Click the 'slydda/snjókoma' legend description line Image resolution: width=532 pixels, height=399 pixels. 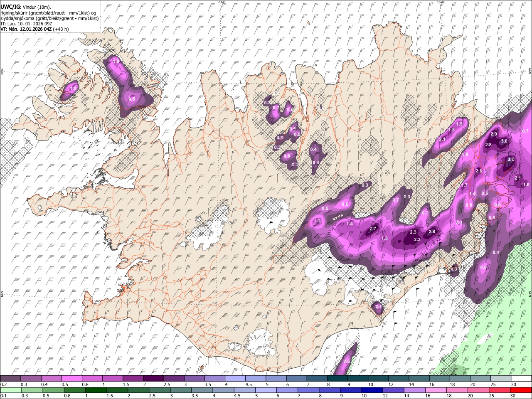coord(49,18)
